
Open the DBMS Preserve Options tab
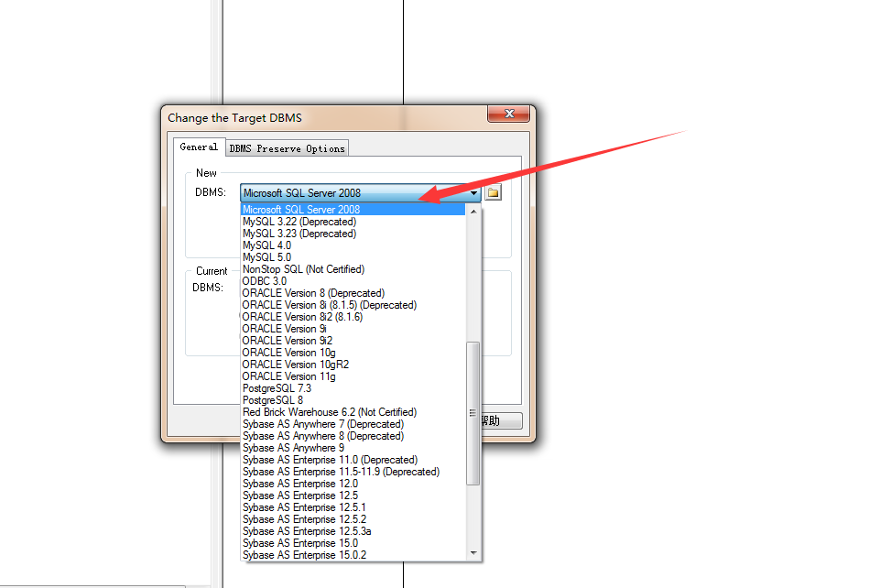pos(287,148)
